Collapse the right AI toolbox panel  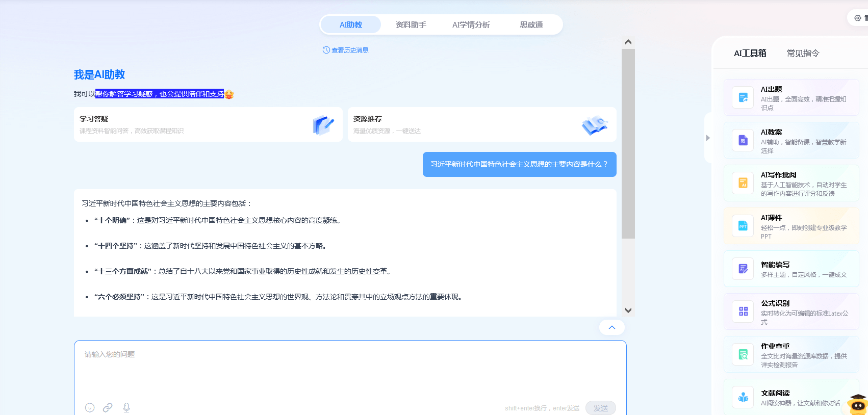(708, 138)
